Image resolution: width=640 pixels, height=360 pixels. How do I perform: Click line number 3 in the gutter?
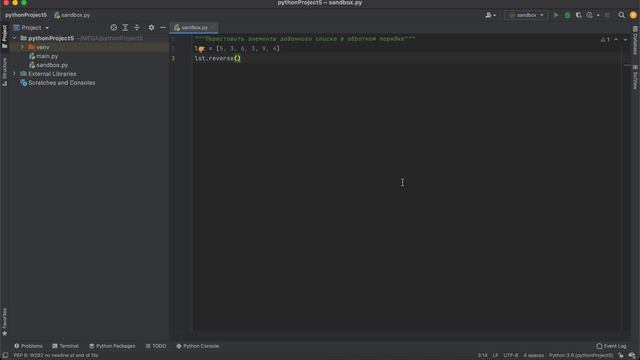173,58
